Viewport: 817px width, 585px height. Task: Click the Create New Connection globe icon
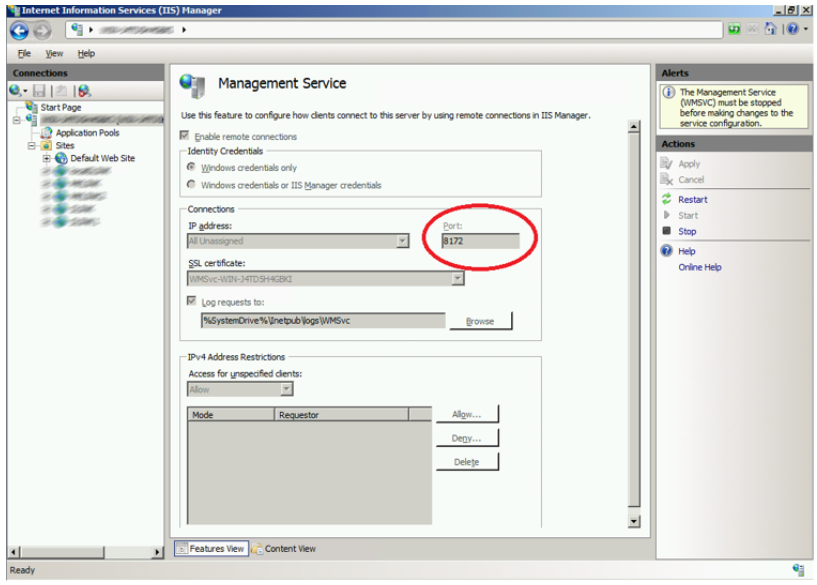(16, 91)
